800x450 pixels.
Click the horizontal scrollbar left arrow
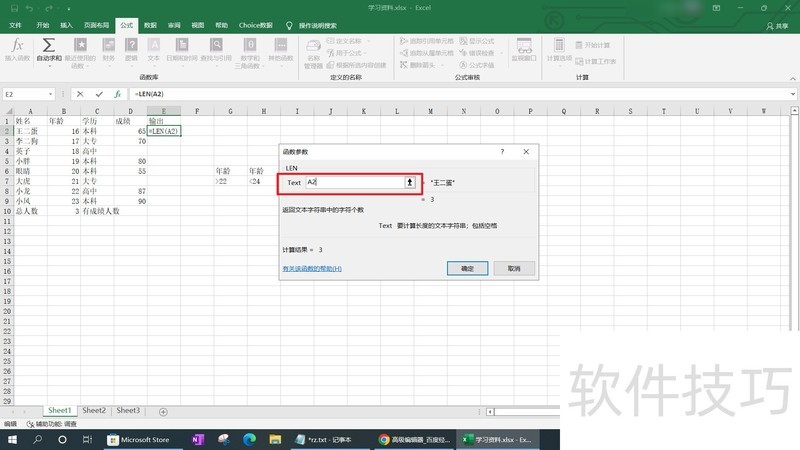tap(490, 412)
